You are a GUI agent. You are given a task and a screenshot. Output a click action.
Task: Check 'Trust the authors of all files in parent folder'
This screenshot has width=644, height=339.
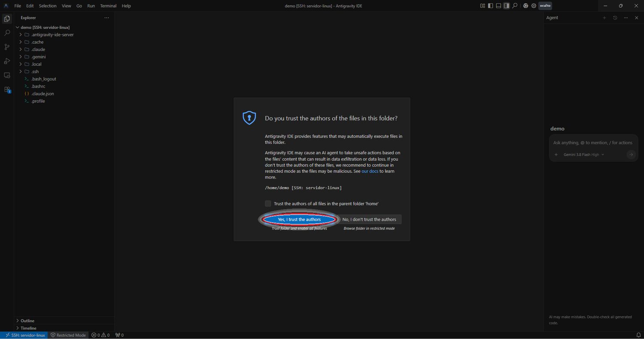268,203
